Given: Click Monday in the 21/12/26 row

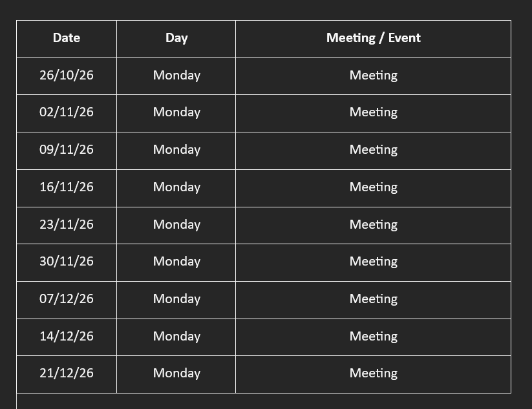Looking at the screenshot, I should (x=176, y=373).
